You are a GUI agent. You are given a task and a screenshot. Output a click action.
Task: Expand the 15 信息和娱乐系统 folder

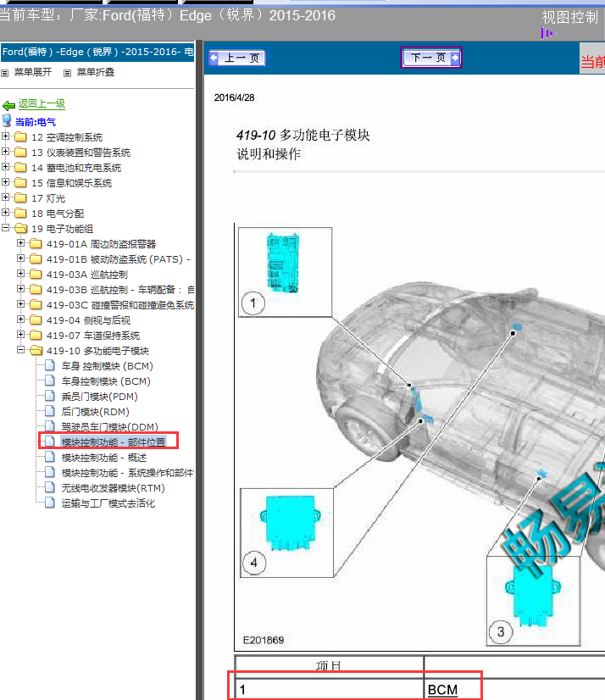pyautogui.click(x=5, y=181)
